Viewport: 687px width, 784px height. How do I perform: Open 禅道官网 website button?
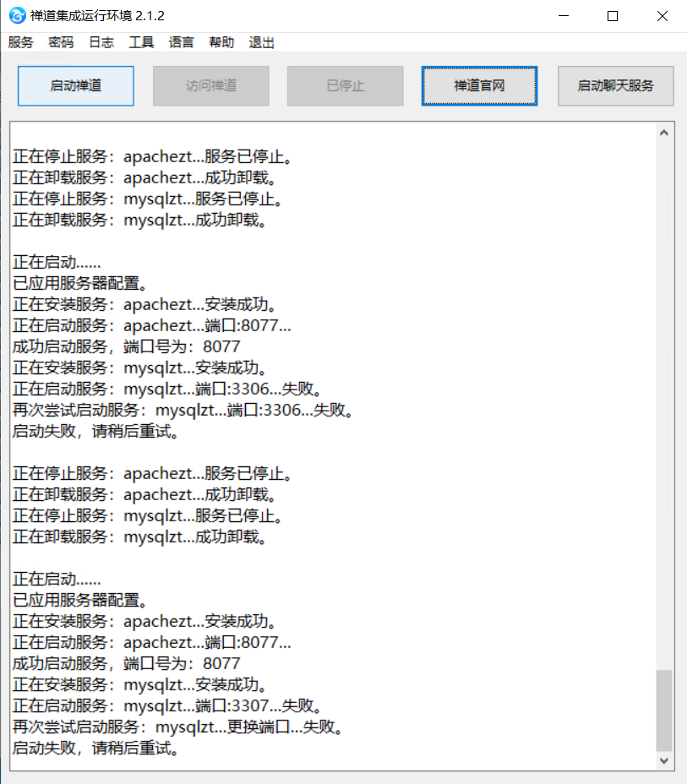[x=479, y=86]
